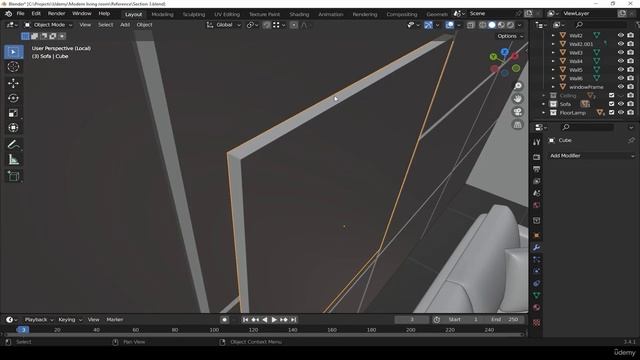Click the pan view hand icon
This screenshot has width=640, height=360.
point(518,99)
